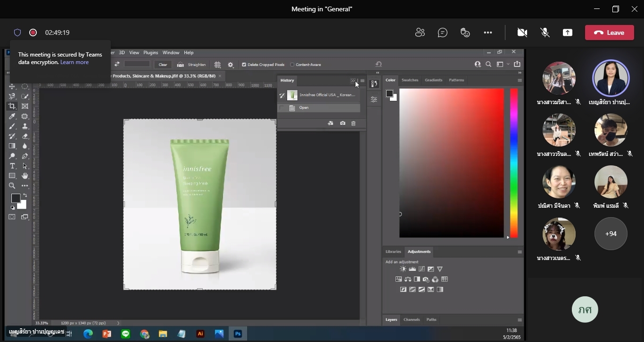Swap foreground and background colors
644x342 pixels.
click(25, 195)
